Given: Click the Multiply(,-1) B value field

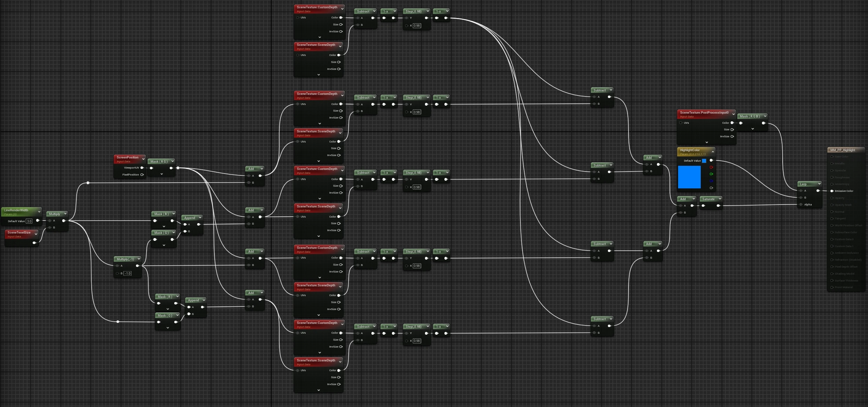Looking at the screenshot, I should (128, 273).
